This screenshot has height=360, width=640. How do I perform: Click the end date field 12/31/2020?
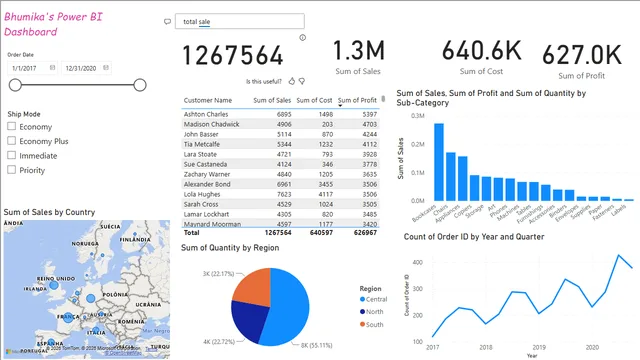point(86,68)
